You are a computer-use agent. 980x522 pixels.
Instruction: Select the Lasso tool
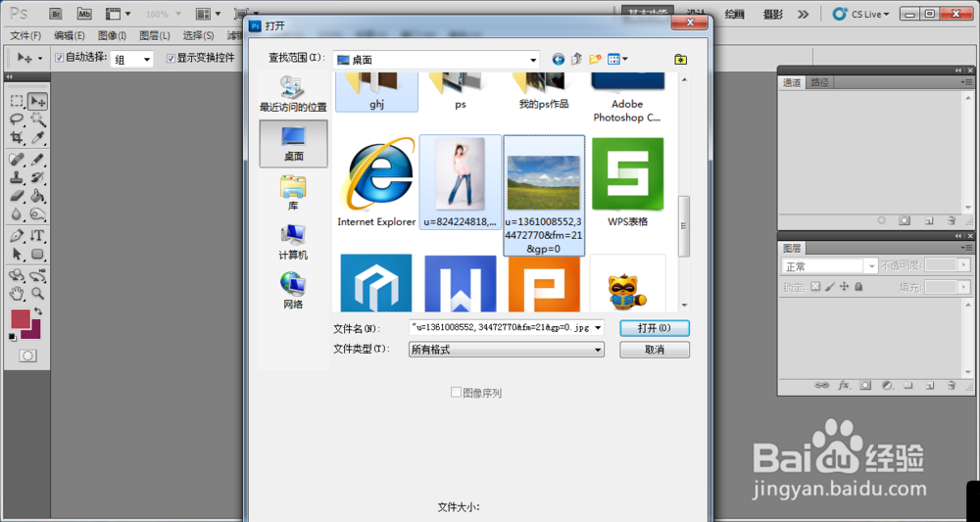(x=17, y=119)
